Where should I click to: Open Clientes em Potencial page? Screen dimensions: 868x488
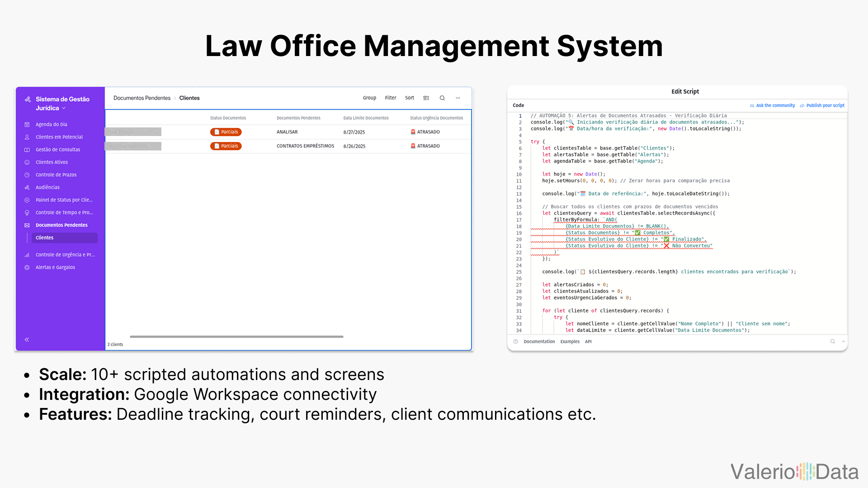pyautogui.click(x=59, y=137)
